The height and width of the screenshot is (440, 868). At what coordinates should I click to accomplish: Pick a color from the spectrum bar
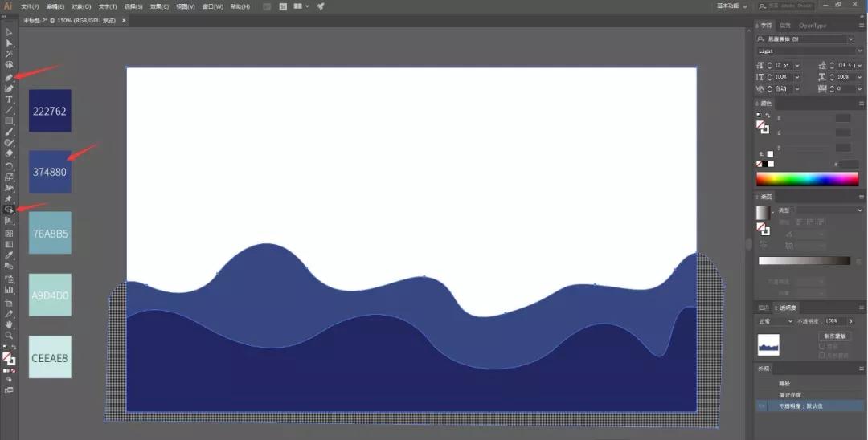[807, 179]
